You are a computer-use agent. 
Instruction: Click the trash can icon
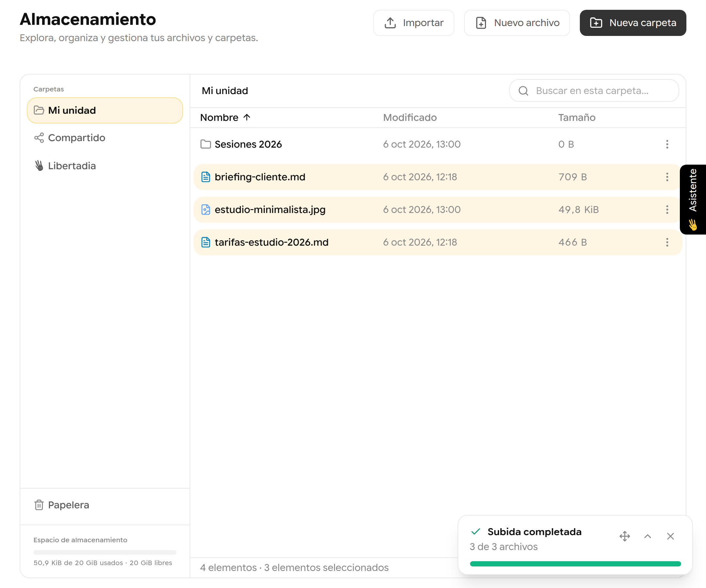tap(39, 505)
